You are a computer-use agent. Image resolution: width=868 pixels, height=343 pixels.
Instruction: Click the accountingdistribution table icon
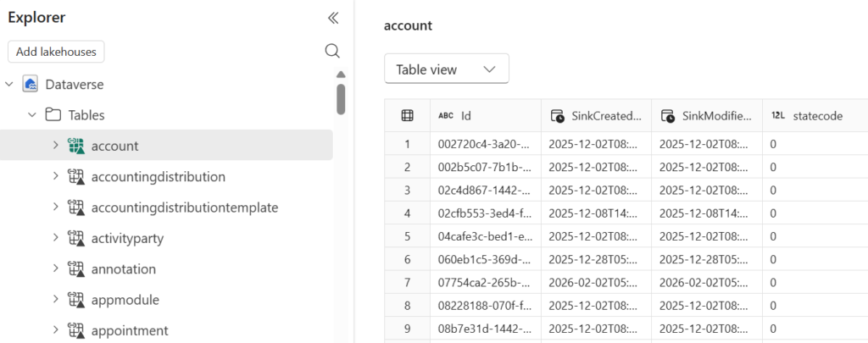(x=76, y=177)
